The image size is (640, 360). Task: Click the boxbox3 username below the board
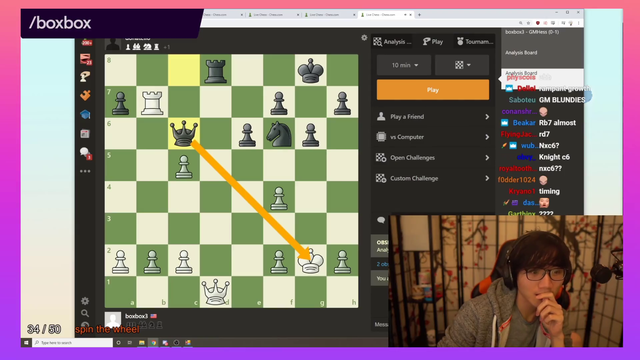click(x=136, y=316)
